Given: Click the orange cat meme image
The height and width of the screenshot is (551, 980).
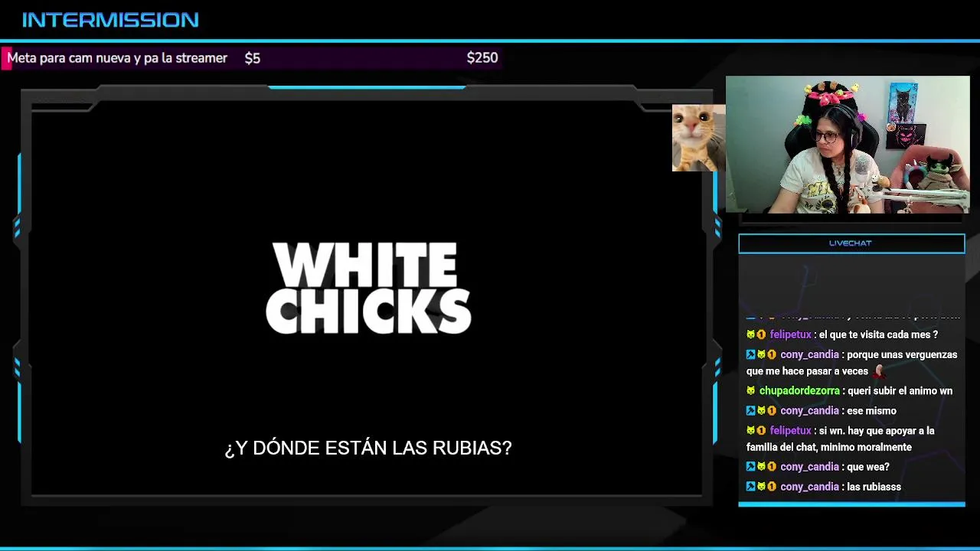Looking at the screenshot, I should 698,138.
